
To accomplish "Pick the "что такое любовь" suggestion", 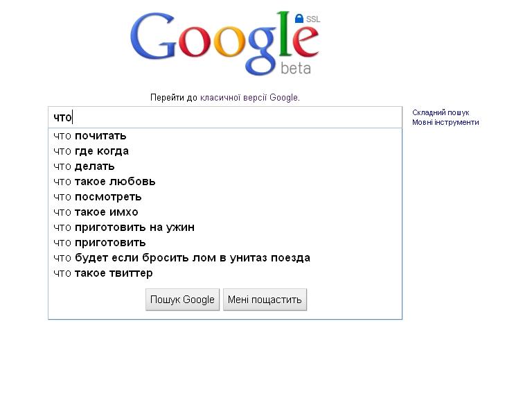I will [105, 182].
